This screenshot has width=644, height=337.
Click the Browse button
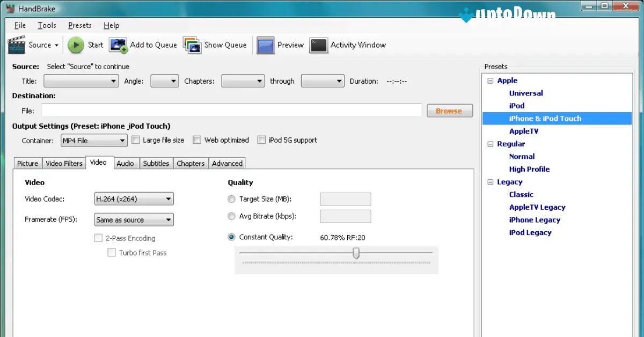tap(449, 110)
